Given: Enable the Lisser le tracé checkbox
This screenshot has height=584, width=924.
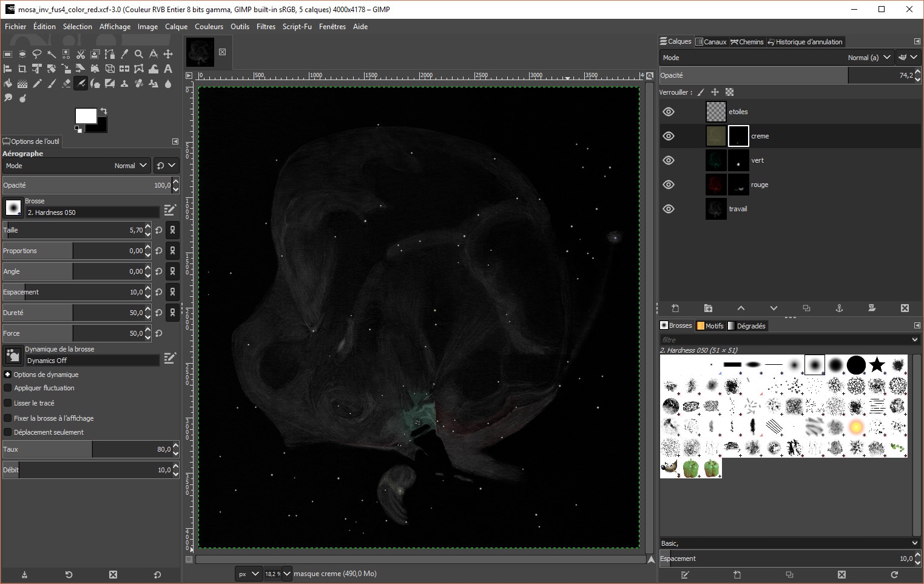Looking at the screenshot, I should click(x=8, y=403).
